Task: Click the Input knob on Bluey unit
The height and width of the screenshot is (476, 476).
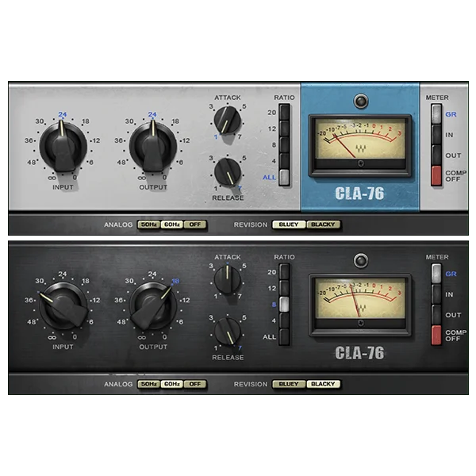Action: pyautogui.click(x=63, y=147)
